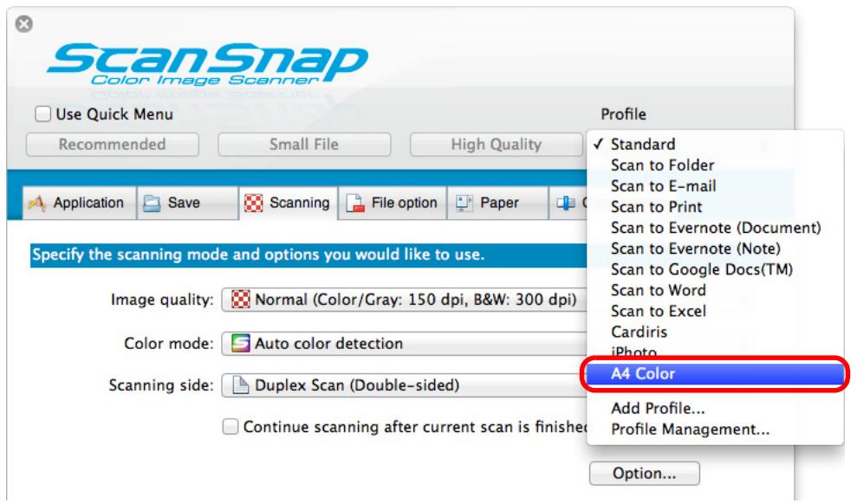Choose Scan to E-mail profile
The width and height of the screenshot is (857, 504).
[x=716, y=185]
